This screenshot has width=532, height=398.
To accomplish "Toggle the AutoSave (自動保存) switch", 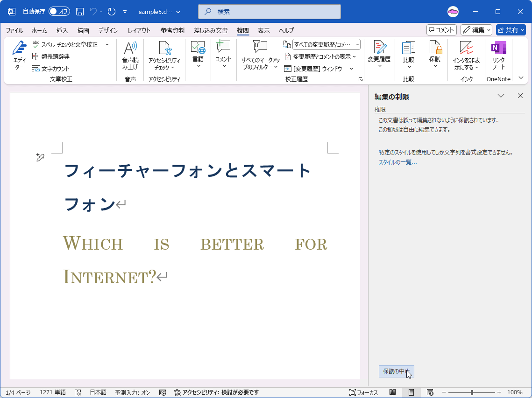I will (x=59, y=12).
